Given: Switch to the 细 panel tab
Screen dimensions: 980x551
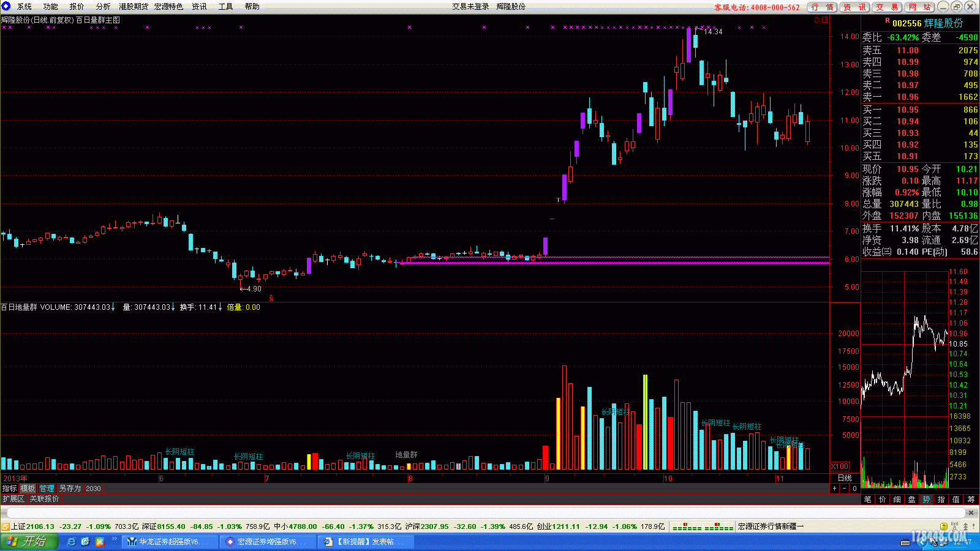Looking at the screenshot, I should point(897,500).
